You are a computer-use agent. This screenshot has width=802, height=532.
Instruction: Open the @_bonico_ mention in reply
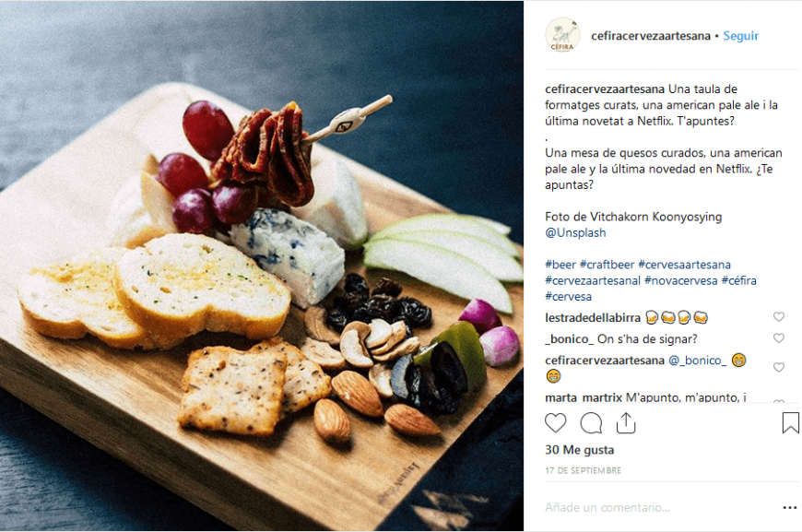point(697,361)
